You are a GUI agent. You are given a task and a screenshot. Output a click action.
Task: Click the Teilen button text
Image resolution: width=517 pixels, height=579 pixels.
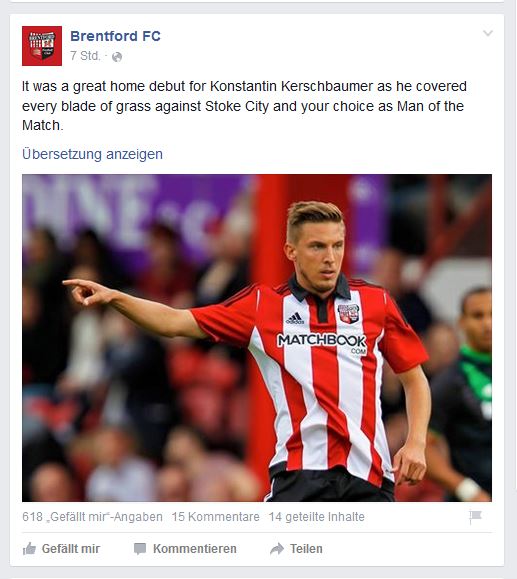click(306, 549)
